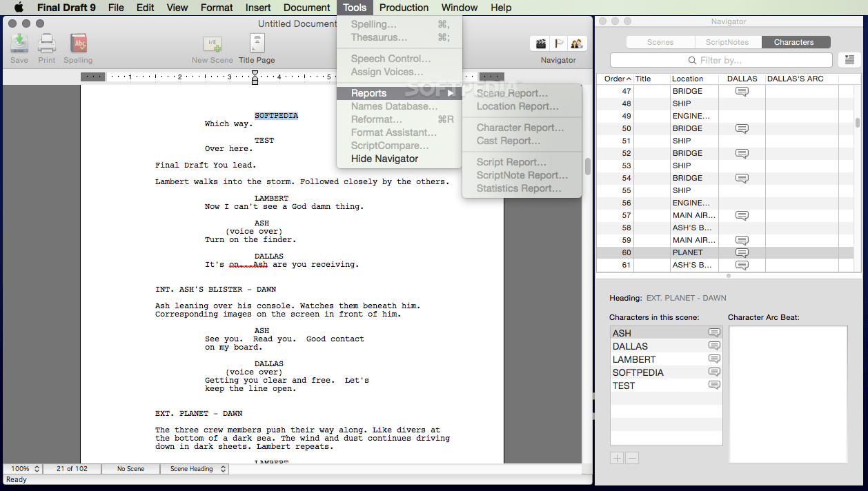This screenshot has height=491, width=868.
Task: Click the INT. ASH'S BLISTER - DAWN heading
Action: (215, 289)
